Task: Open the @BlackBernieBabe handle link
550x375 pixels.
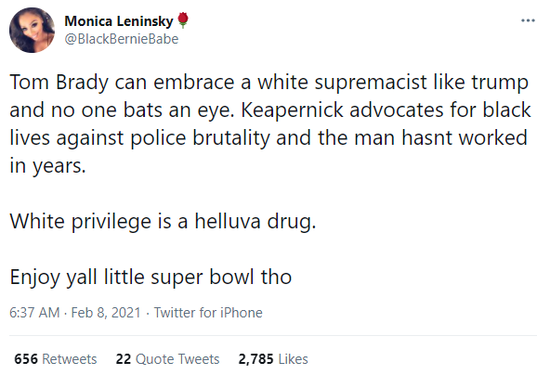Action: [x=121, y=39]
